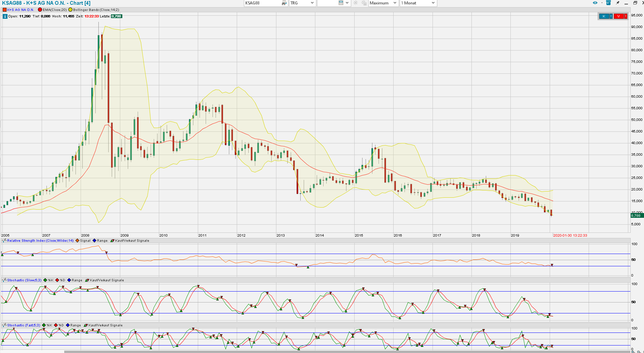Click the binoculars symbol search icon

[284, 3]
